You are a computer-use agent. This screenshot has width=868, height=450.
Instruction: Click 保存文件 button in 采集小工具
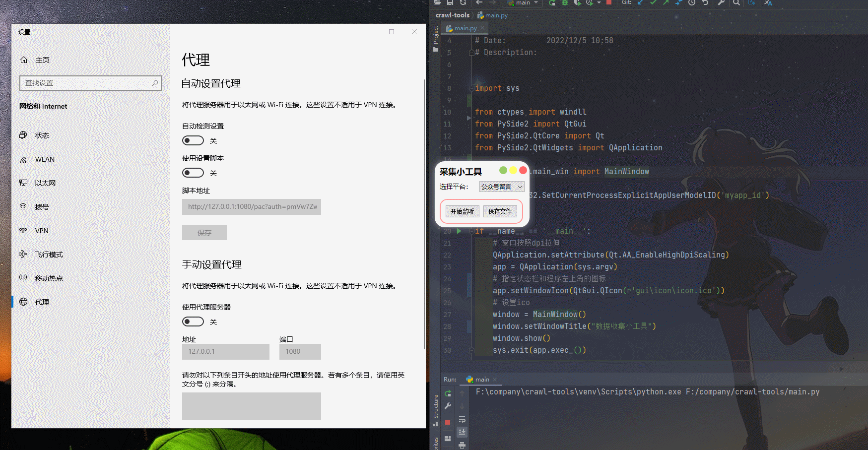click(x=500, y=211)
